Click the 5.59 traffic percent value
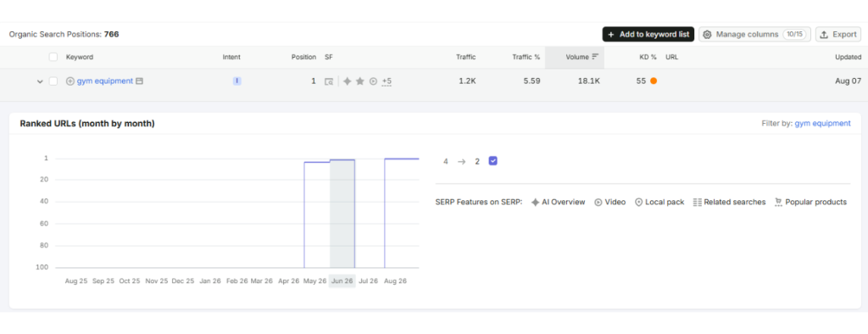 point(532,81)
